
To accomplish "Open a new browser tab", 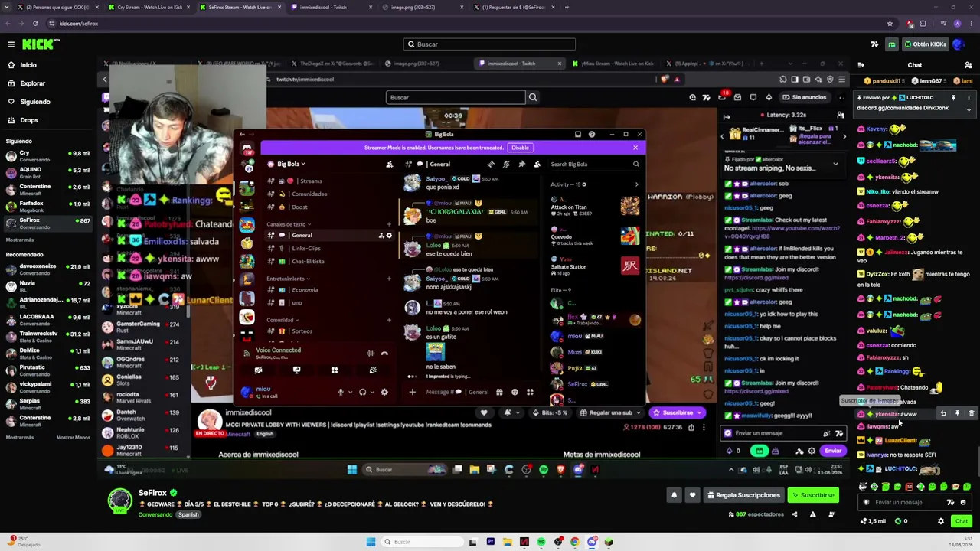I will (567, 7).
